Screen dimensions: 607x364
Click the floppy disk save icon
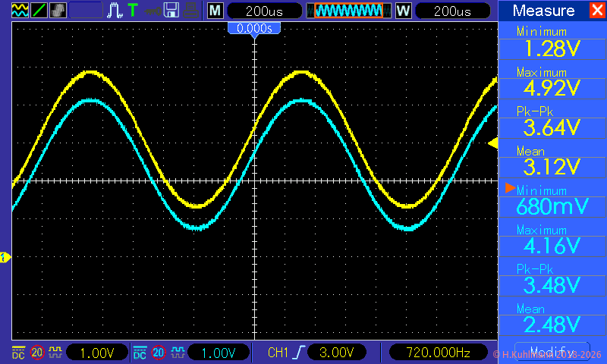point(171,11)
